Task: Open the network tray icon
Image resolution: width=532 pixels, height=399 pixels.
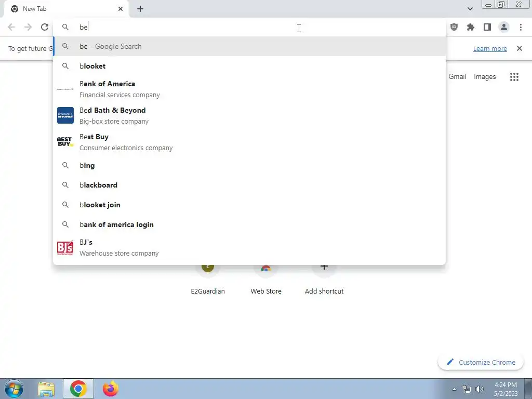Action: click(467, 389)
